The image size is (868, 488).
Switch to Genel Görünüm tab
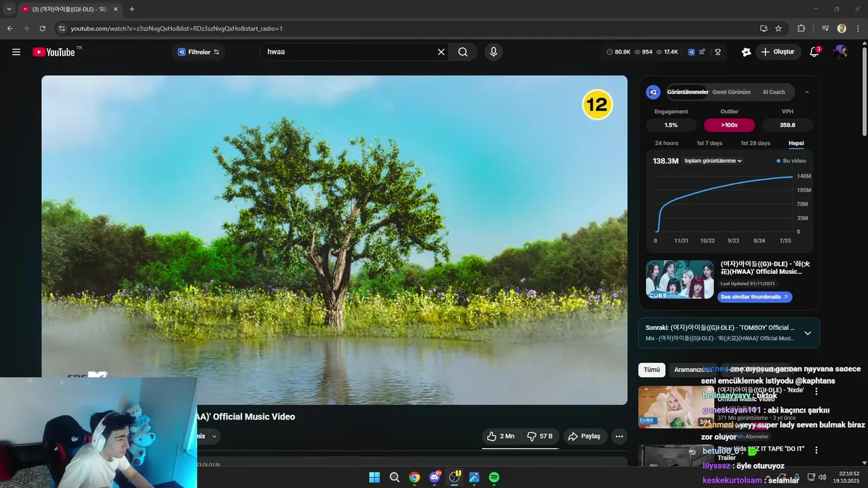[x=731, y=92]
